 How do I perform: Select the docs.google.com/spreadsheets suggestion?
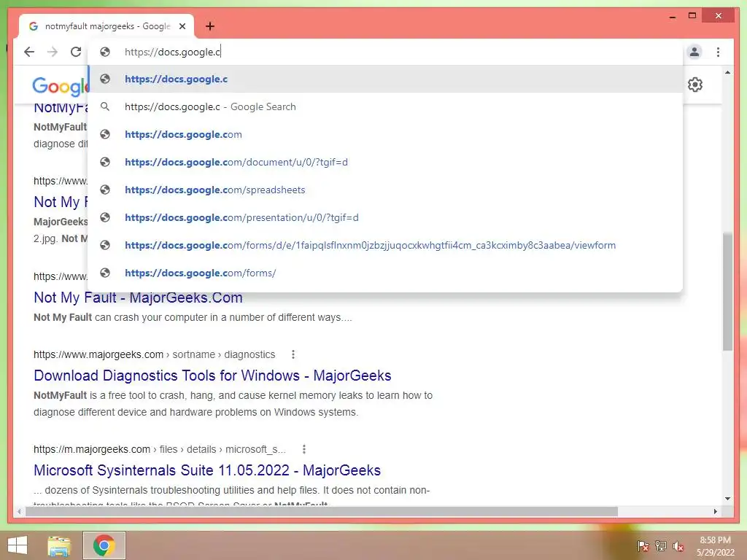pos(385,190)
